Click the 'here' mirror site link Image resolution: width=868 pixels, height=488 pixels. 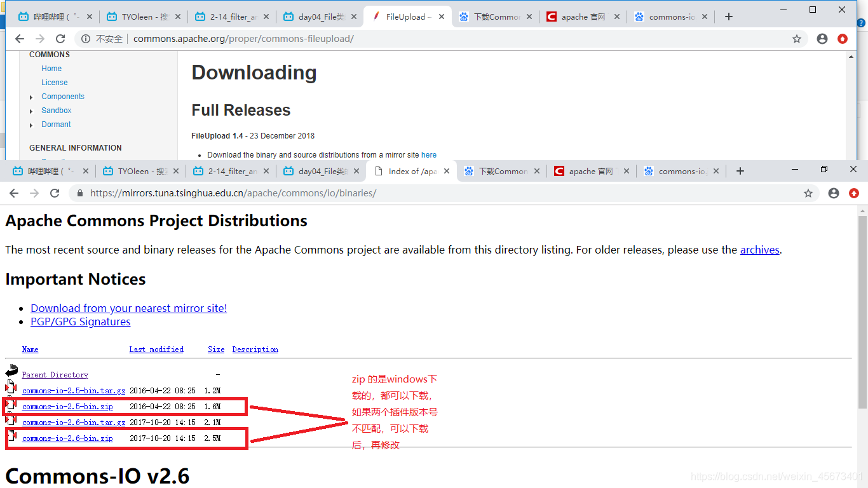pos(429,155)
